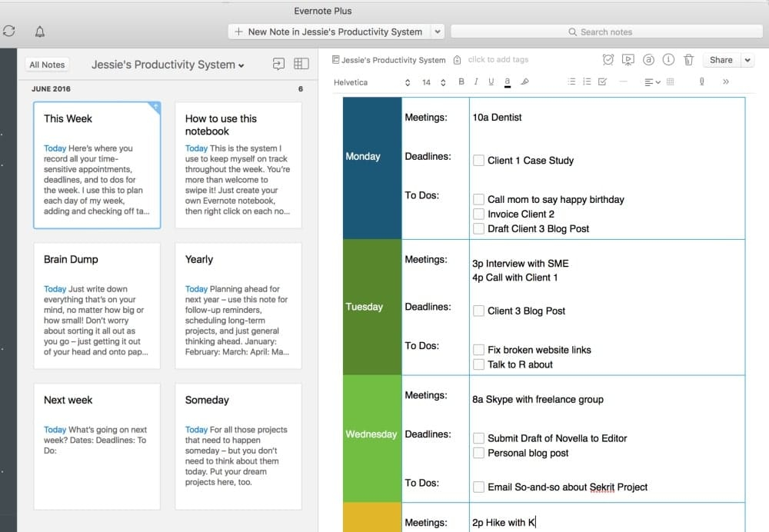Click the magnifier icon in the search field
Screen dimensions: 769x532
pyautogui.click(x=572, y=32)
